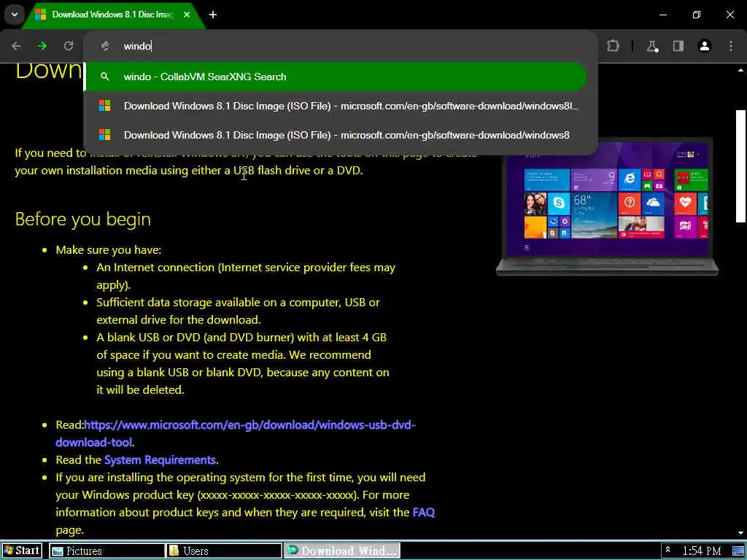Click the show desktop icon in tray

pyautogui.click(x=738, y=551)
